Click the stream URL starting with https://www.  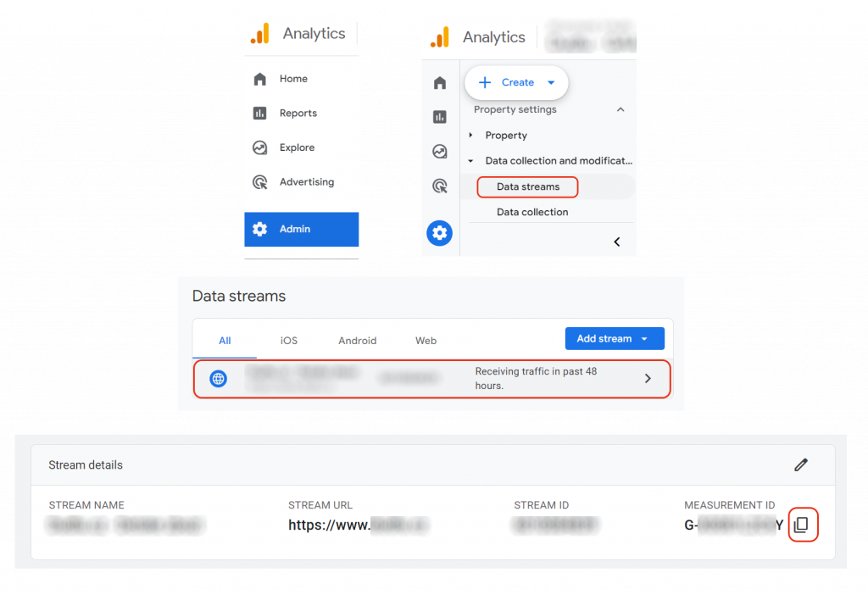tap(359, 525)
